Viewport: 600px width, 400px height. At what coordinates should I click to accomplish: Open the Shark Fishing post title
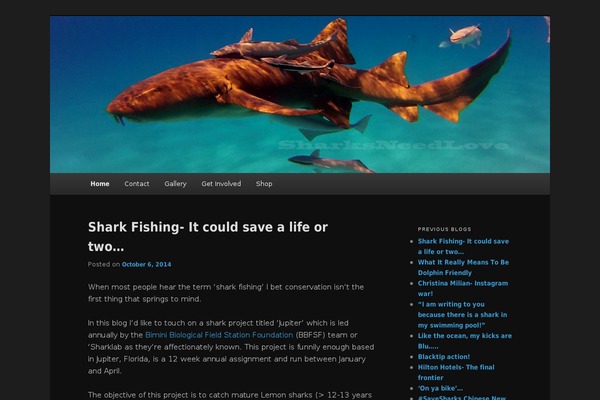pyautogui.click(x=208, y=237)
